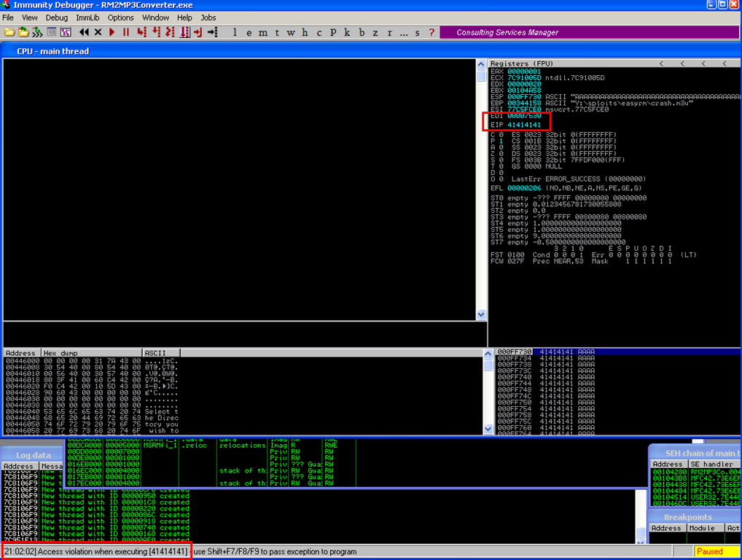
Task: Select the EIP register value 41414141
Action: pos(524,125)
